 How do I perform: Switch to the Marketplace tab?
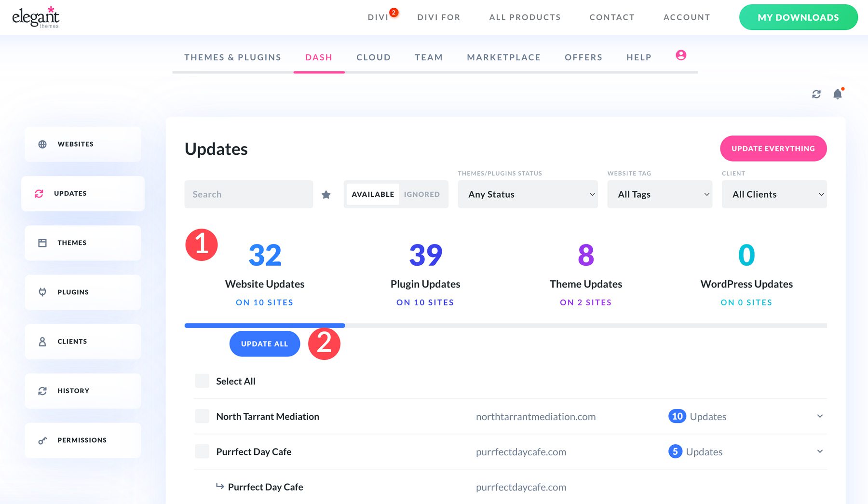pyautogui.click(x=503, y=57)
